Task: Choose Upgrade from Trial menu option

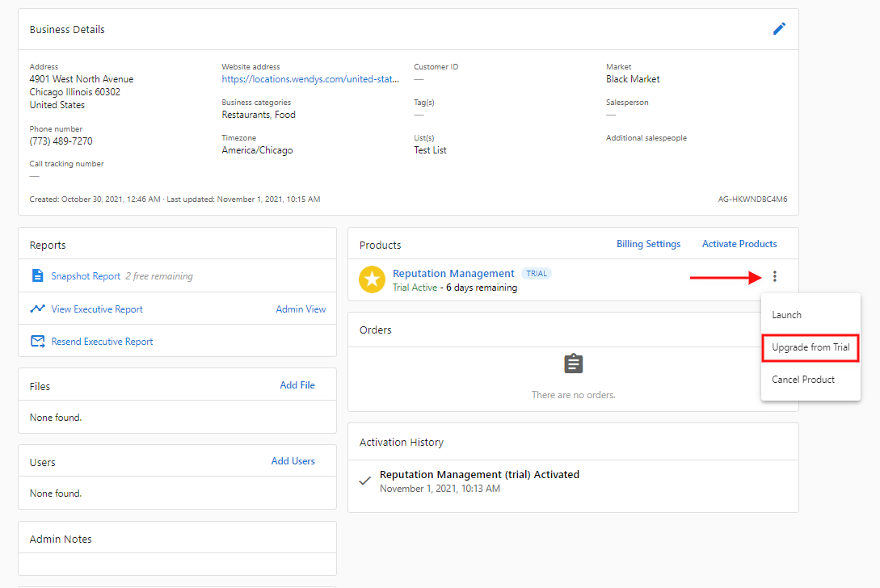Action: click(811, 347)
